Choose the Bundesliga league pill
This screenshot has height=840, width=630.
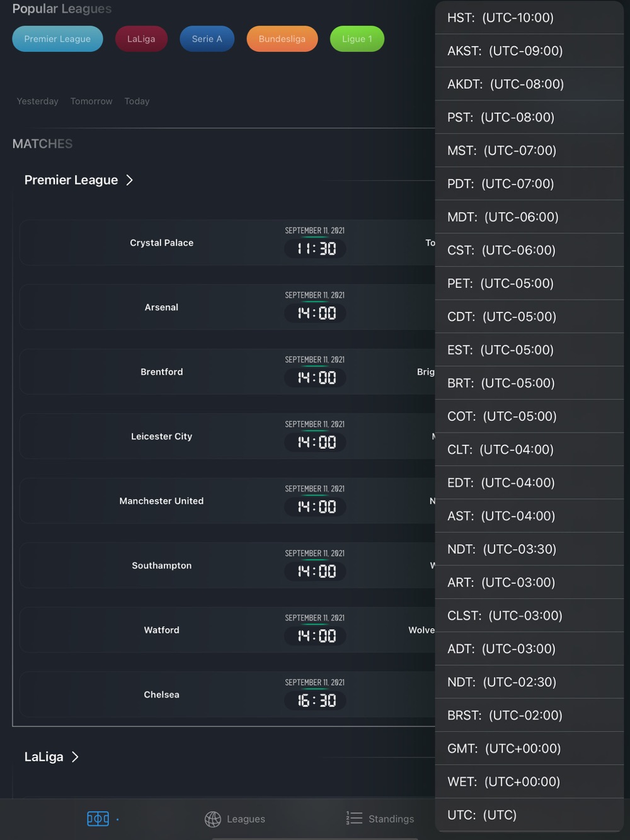(282, 39)
